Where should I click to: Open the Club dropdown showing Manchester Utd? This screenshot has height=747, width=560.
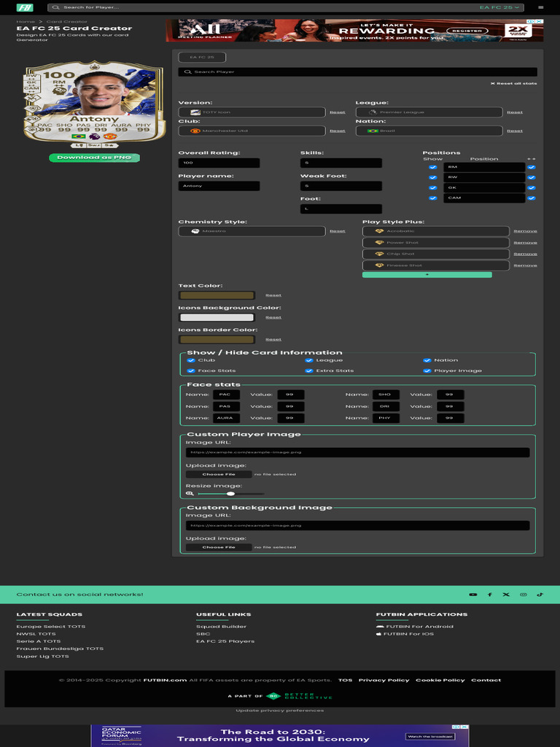252,131
